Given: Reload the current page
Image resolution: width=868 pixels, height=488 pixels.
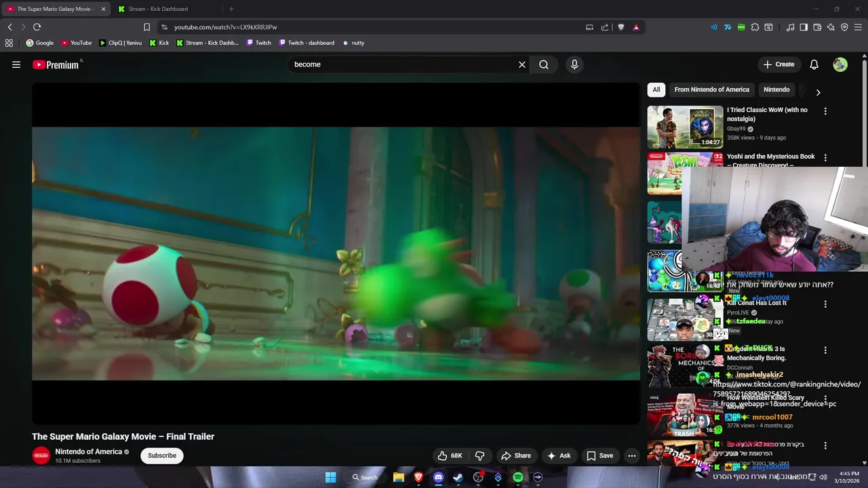Looking at the screenshot, I should click(37, 27).
